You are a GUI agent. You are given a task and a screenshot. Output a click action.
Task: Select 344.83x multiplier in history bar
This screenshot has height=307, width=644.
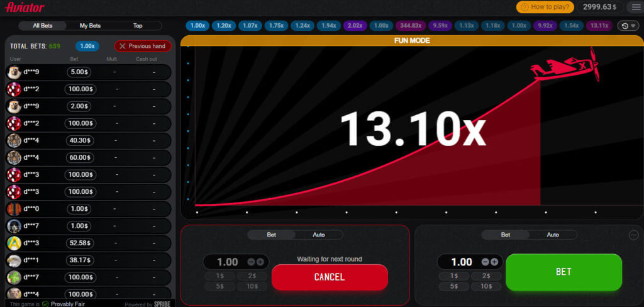[x=411, y=26]
